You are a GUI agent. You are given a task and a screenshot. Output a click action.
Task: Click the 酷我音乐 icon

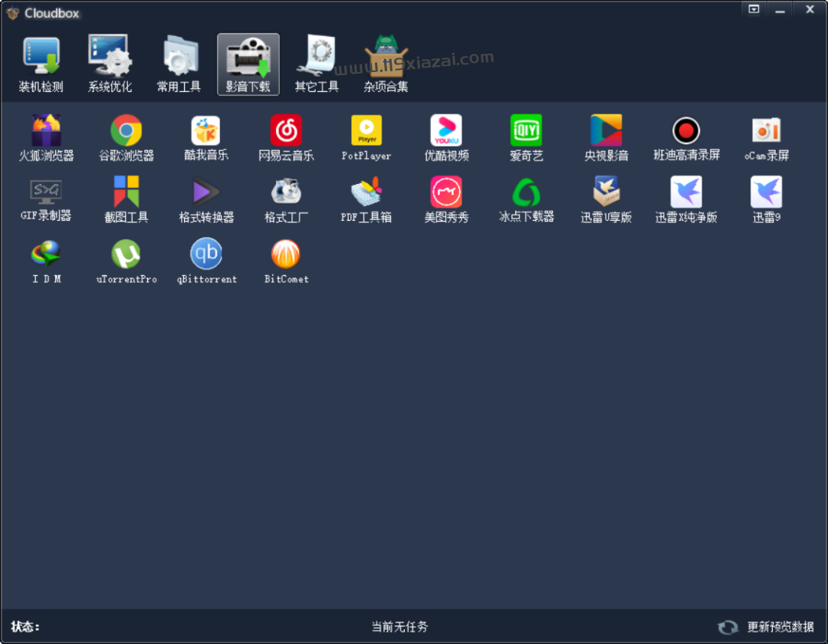(x=206, y=130)
